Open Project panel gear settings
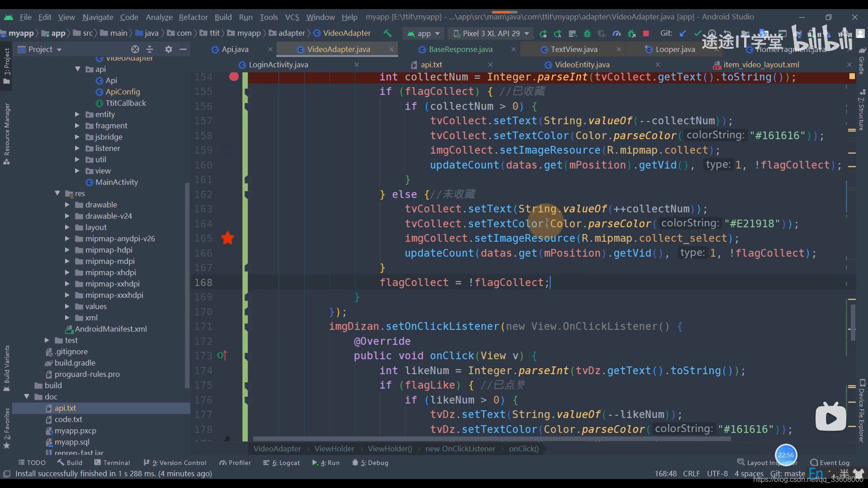The height and width of the screenshot is (488, 868). tap(169, 49)
